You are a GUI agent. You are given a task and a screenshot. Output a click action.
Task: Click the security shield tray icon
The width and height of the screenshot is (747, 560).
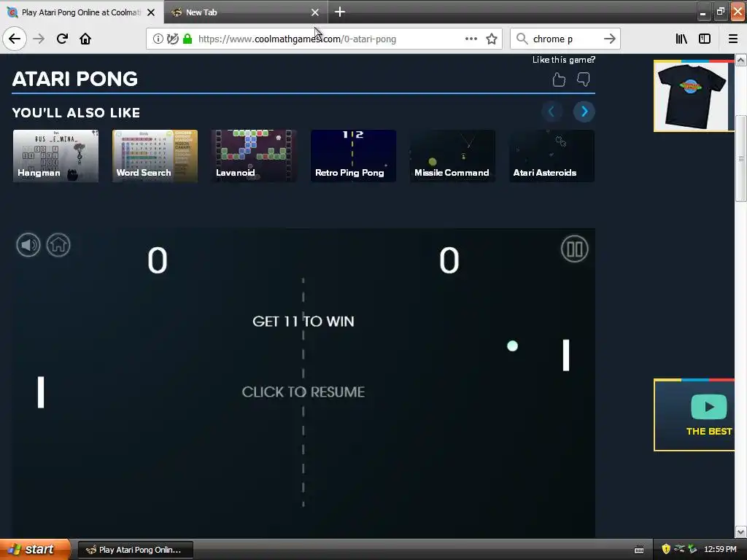[666, 549]
